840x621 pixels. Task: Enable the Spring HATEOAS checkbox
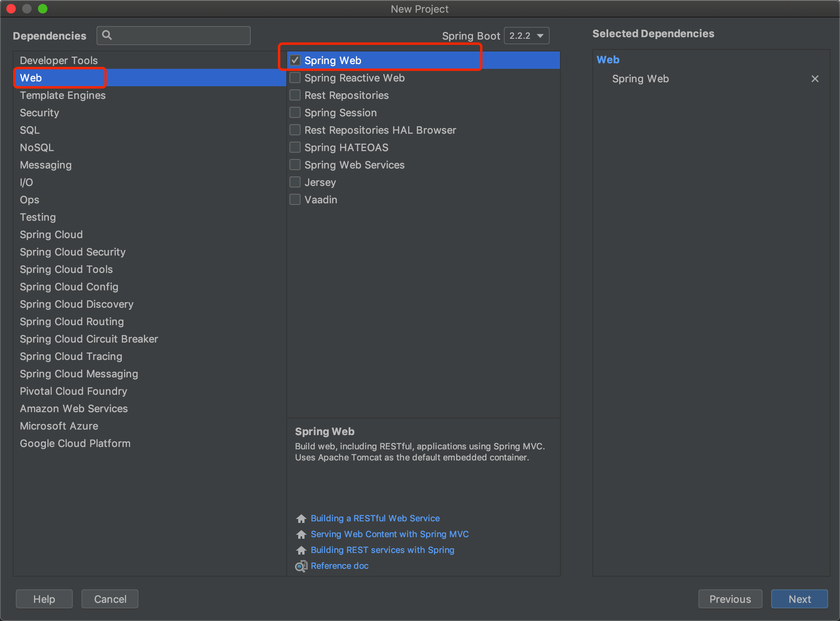[295, 147]
